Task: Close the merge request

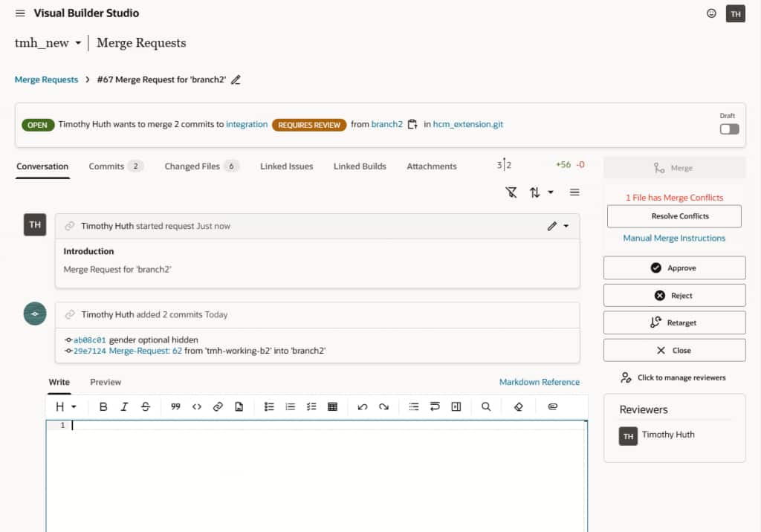Action: point(674,350)
